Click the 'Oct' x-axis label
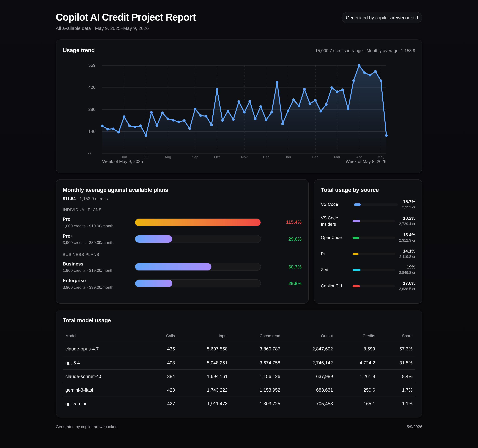This screenshot has width=478, height=448. pos(217,157)
